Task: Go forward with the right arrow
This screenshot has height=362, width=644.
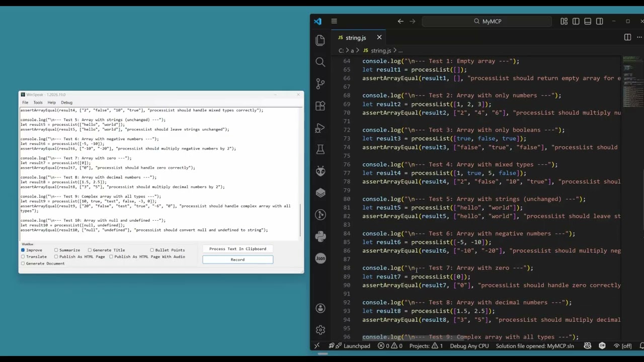Action: pyautogui.click(x=413, y=21)
